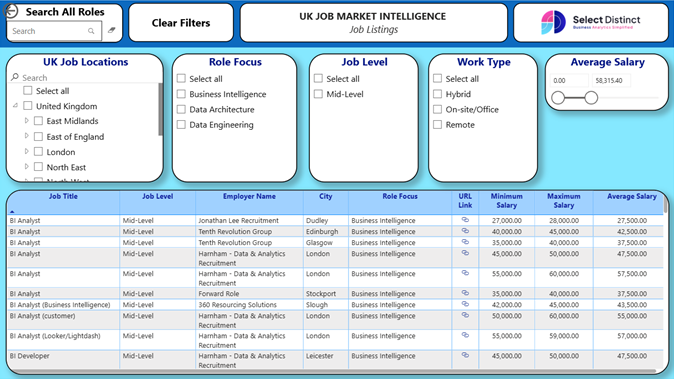674x379 pixels.
Task: Select the Forward Role employer cell
Action: click(249, 294)
